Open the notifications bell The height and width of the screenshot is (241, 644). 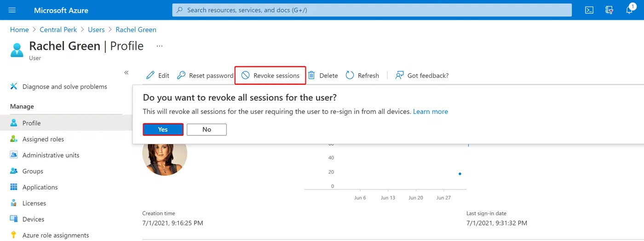coord(630,10)
